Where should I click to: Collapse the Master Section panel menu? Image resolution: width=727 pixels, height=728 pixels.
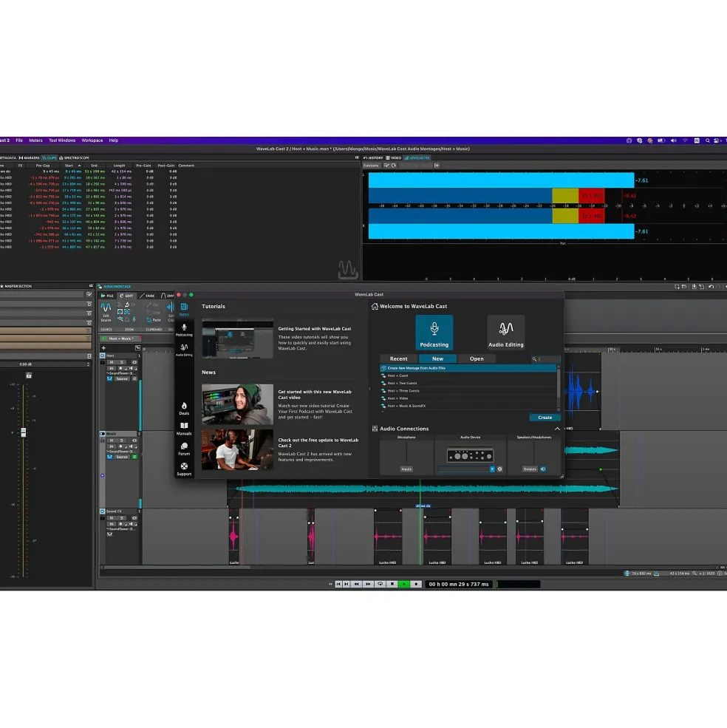[x=91, y=286]
